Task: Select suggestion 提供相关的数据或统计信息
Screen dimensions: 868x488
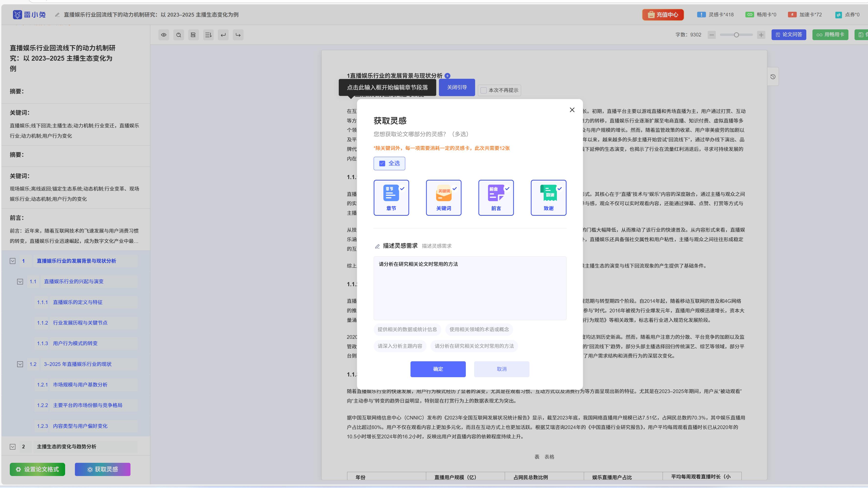Action: tap(407, 329)
